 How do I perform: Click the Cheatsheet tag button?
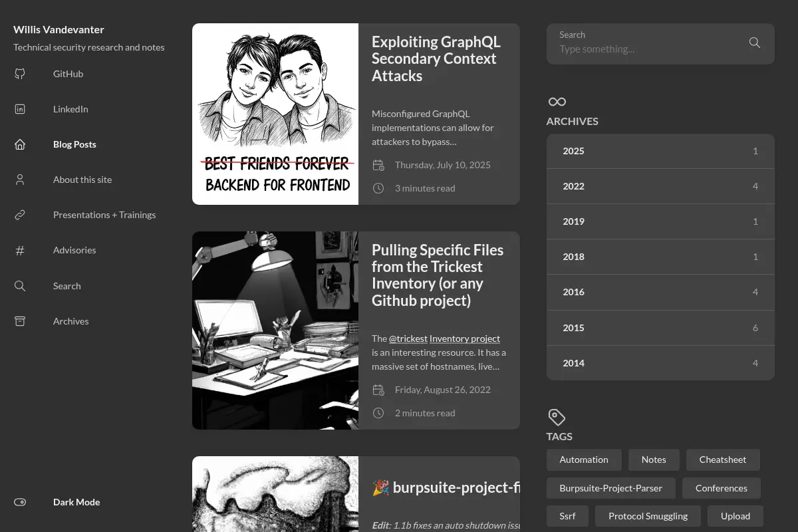[x=723, y=460]
